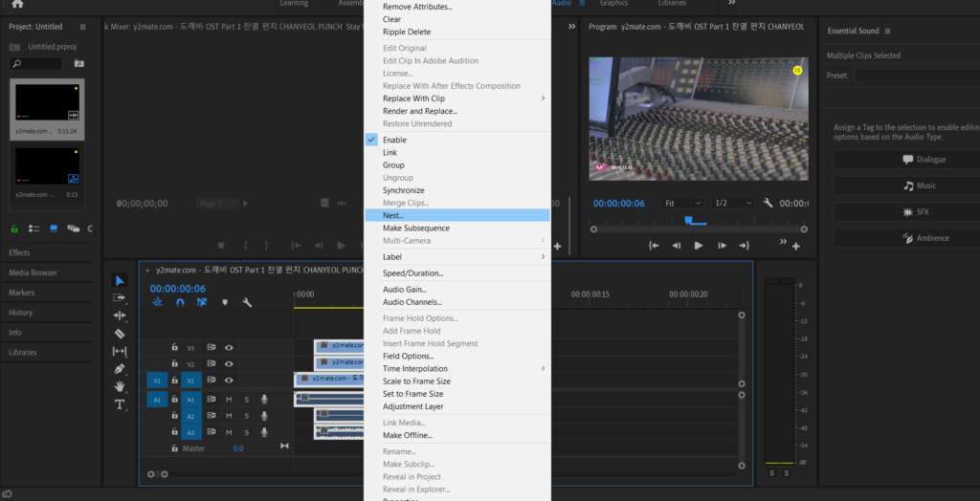Select the Pen tool

120,369
